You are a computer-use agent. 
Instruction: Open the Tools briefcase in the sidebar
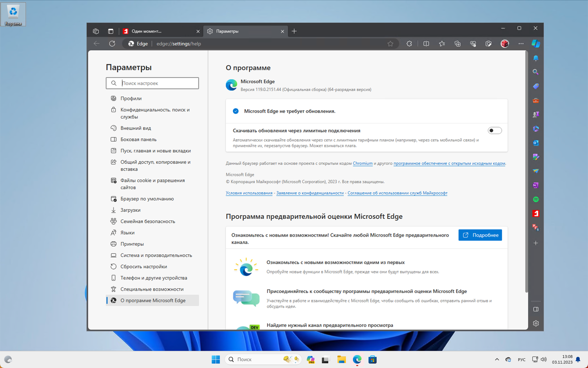536,100
